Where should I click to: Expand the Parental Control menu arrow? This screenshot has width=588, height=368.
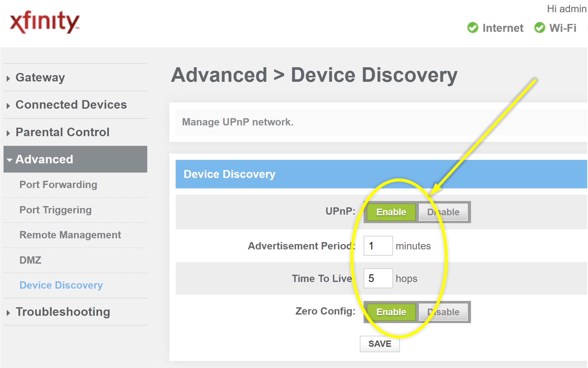pyautogui.click(x=8, y=133)
